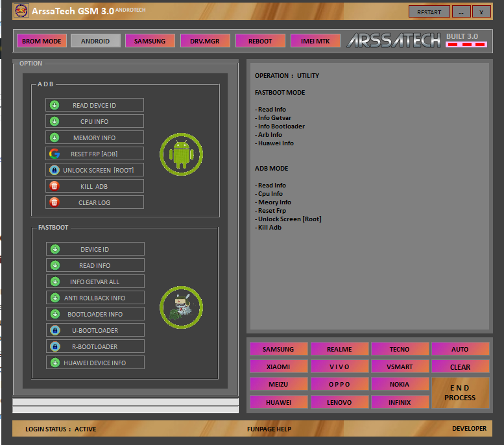Click the Xiaomi Mi bunny fastboot icon

point(181,307)
